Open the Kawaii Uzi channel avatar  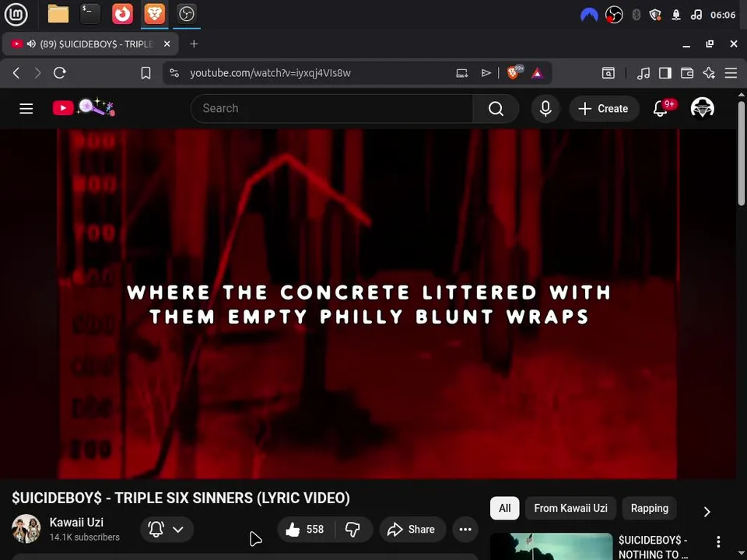tap(26, 529)
